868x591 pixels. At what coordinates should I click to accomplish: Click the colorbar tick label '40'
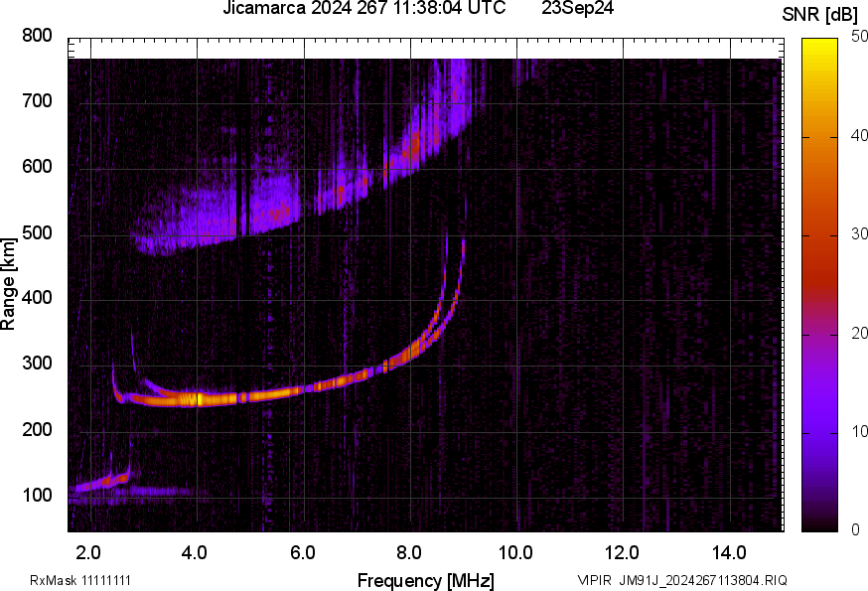859,135
